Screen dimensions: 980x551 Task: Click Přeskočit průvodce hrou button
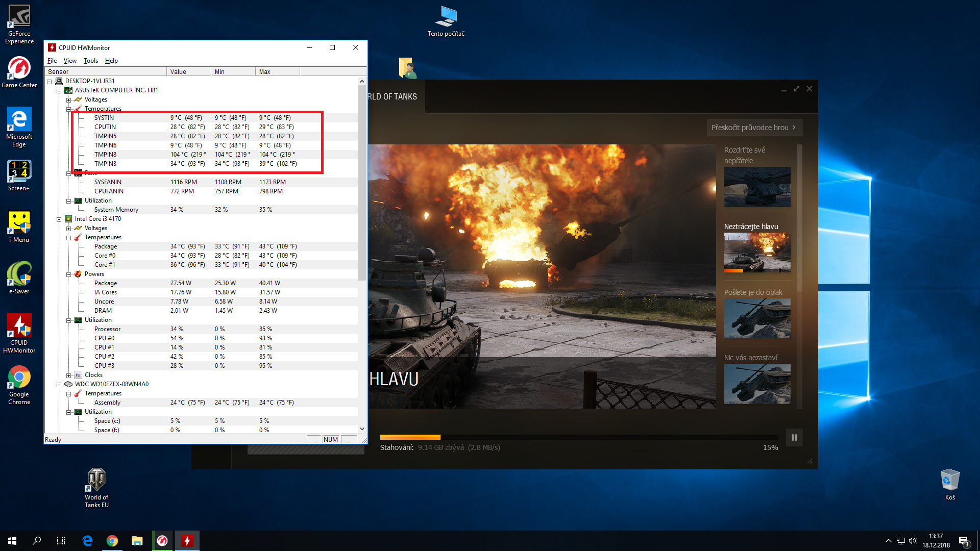click(754, 128)
